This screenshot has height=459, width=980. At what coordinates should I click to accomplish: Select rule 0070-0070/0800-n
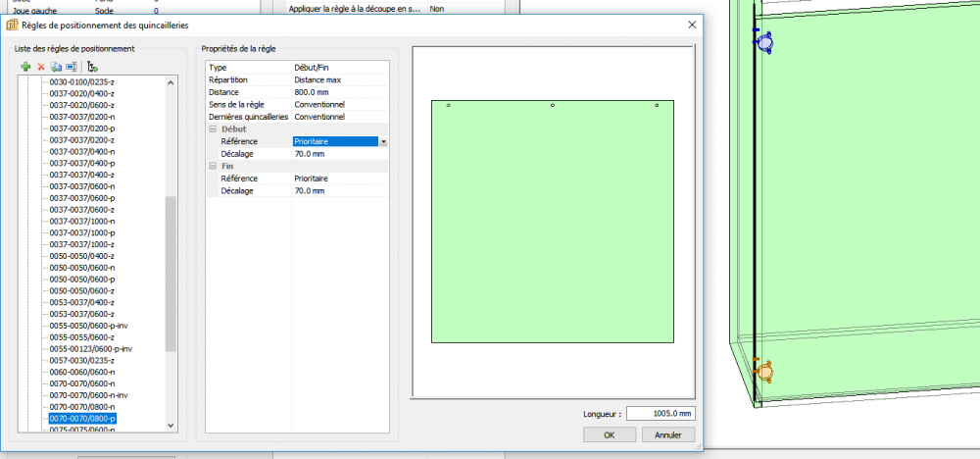pyautogui.click(x=82, y=407)
